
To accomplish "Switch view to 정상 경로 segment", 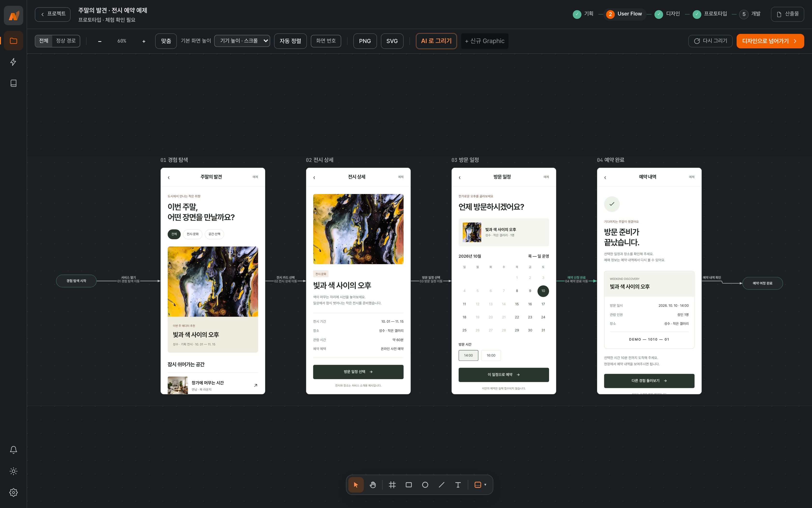I will 66,41.
